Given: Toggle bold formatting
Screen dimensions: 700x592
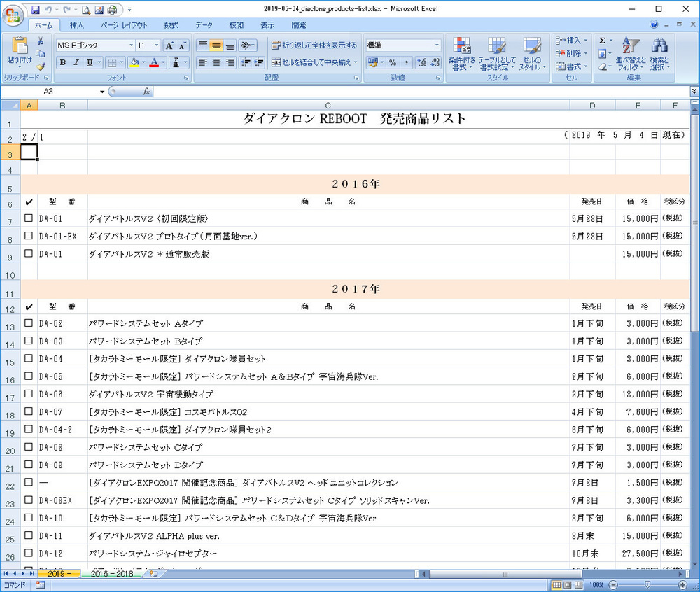Looking at the screenshot, I should (62, 62).
